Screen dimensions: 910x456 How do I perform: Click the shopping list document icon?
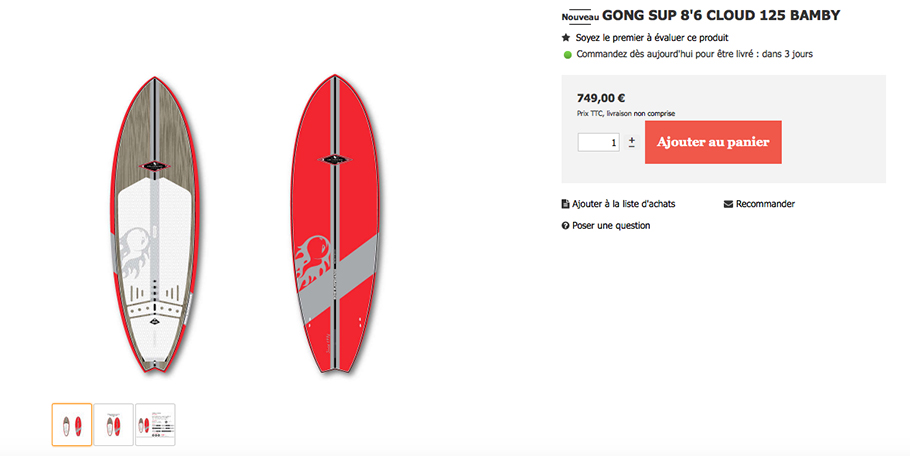tap(565, 204)
